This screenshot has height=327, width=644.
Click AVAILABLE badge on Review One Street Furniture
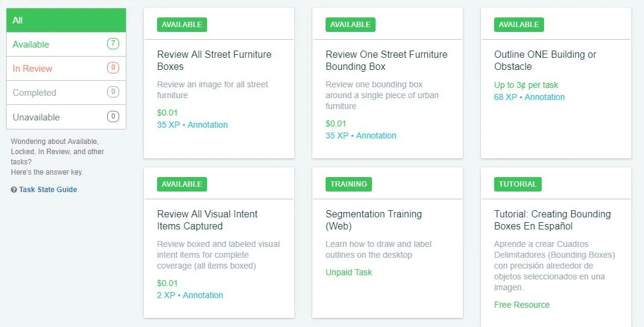(350, 25)
